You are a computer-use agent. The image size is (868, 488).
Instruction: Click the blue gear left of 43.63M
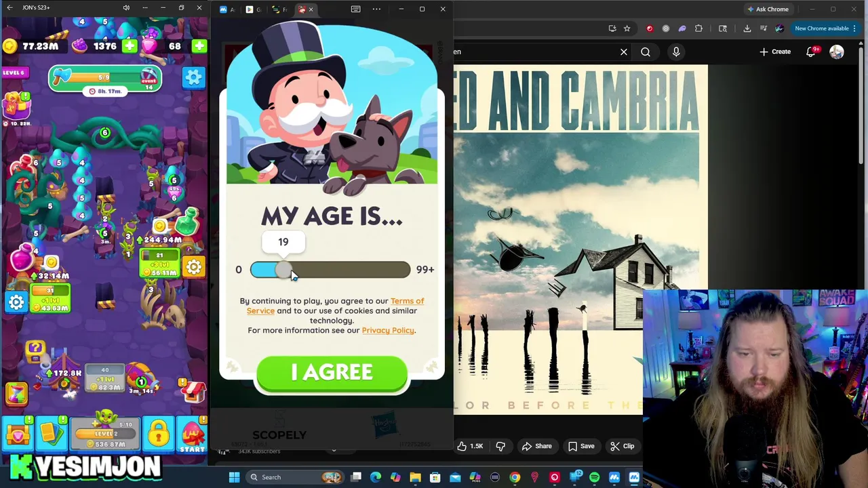(16, 302)
